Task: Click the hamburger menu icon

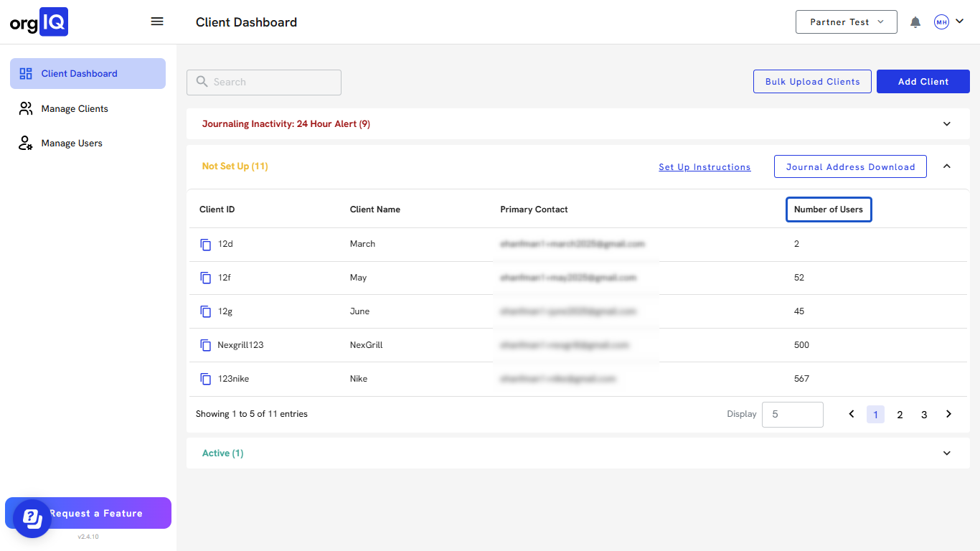Action: (x=157, y=22)
